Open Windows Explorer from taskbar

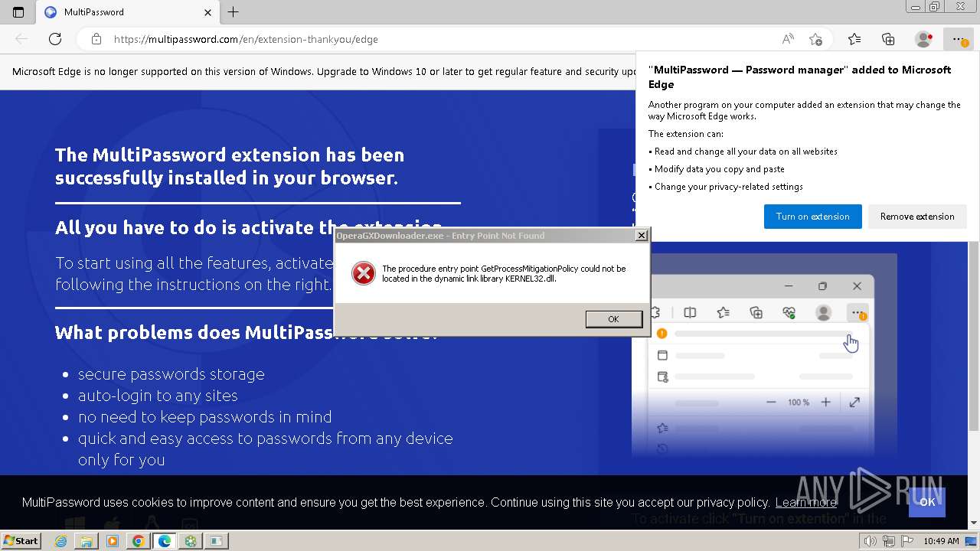coord(87,541)
